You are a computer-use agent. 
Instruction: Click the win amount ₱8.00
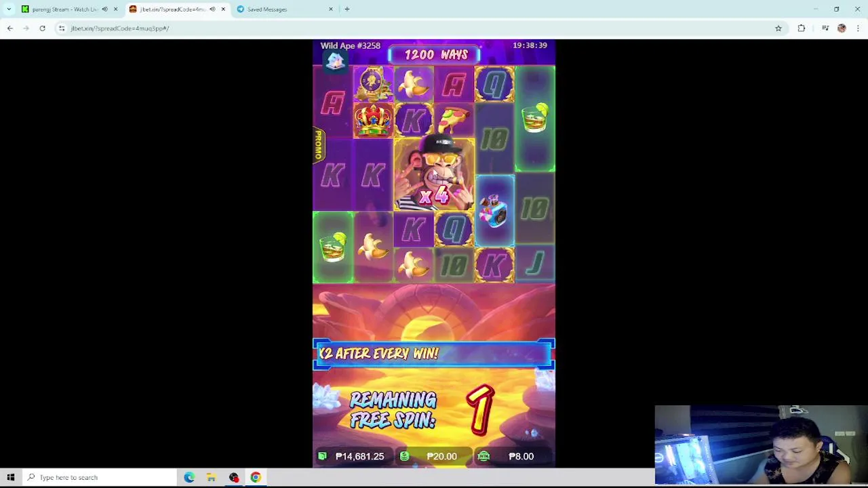521,456
